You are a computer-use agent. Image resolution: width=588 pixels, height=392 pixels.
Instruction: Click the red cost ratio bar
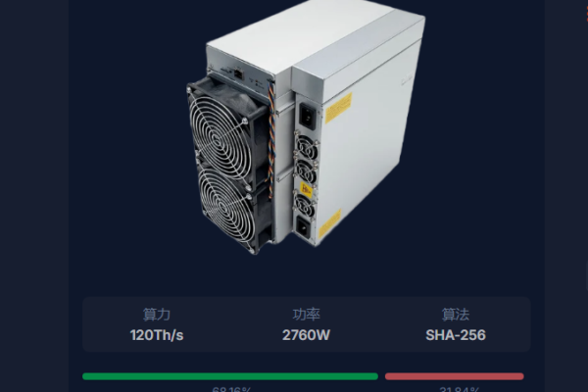tap(454, 376)
